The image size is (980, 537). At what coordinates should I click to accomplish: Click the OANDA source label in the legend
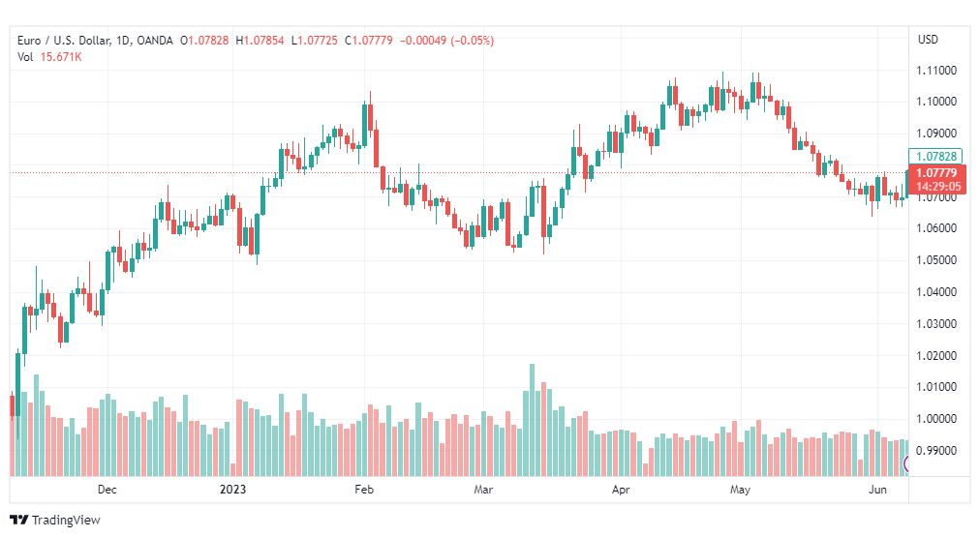click(x=154, y=41)
